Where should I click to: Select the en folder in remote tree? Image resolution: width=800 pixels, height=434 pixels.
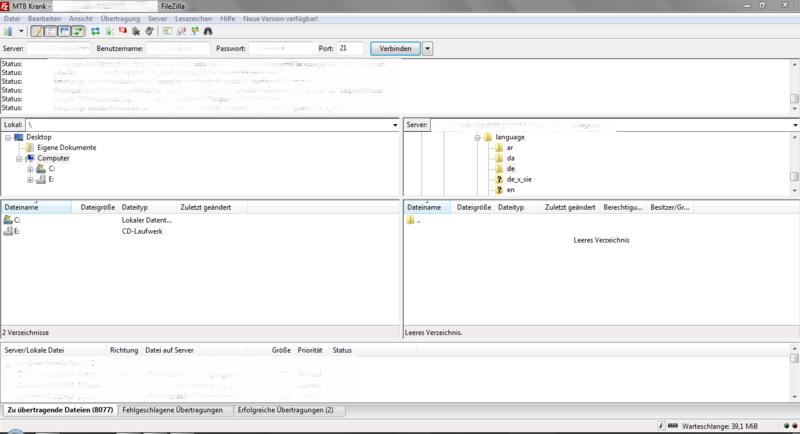(510, 190)
